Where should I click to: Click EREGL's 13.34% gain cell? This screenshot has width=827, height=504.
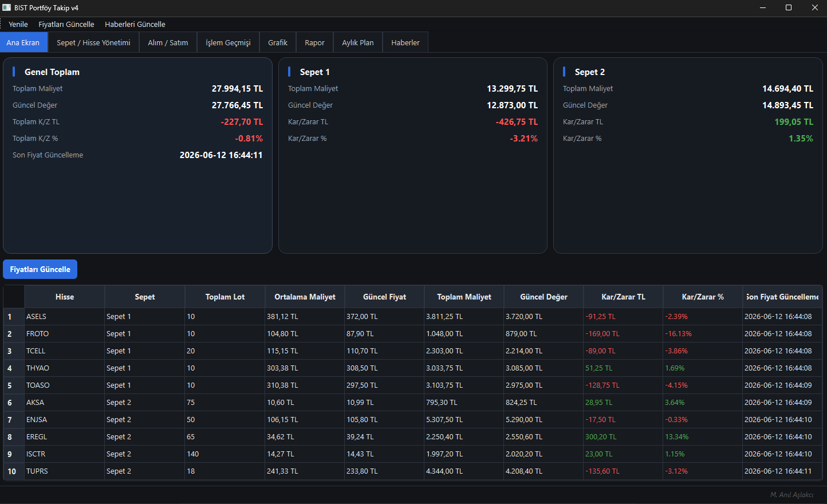pyautogui.click(x=703, y=437)
